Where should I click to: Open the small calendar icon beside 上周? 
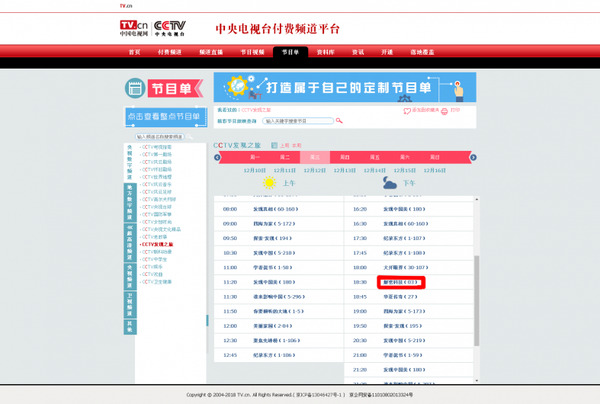(x=274, y=145)
